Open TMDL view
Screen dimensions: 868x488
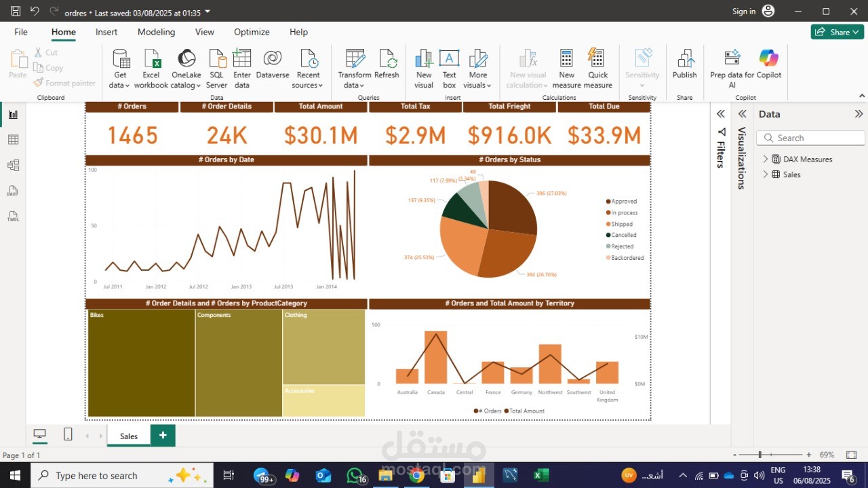(x=13, y=217)
